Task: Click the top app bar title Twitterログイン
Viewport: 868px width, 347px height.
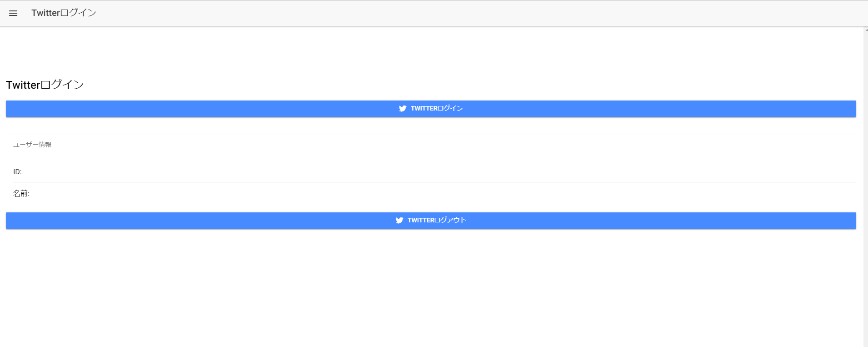Action: 64,13
